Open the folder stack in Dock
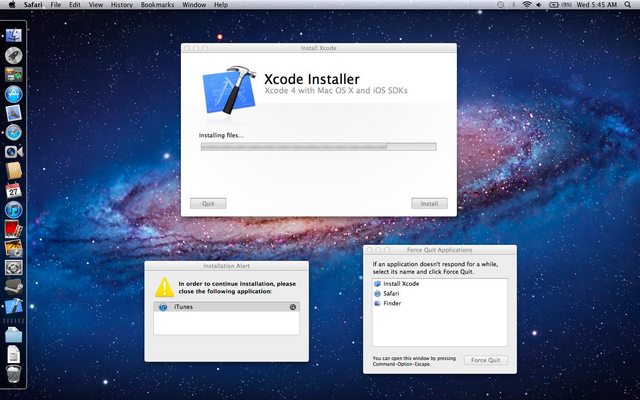Screen dimensions: 640x400 click(13, 335)
